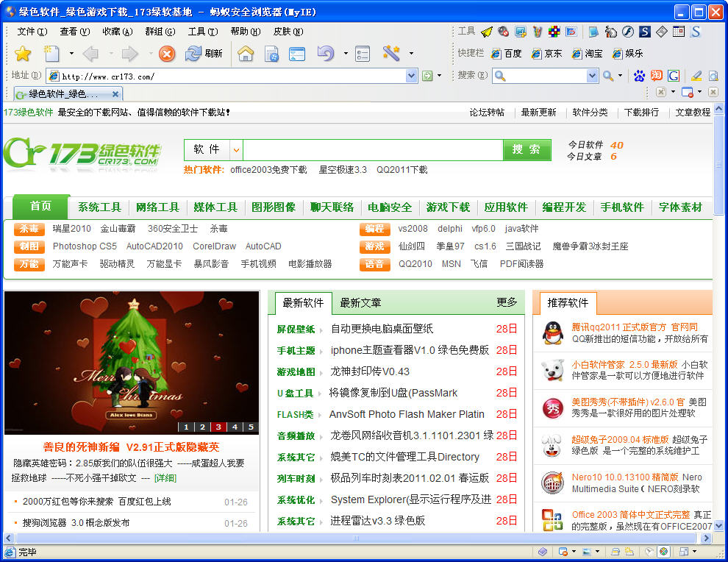728x562 pixels.
Task: Go to the Home page icon
Action: click(246, 54)
